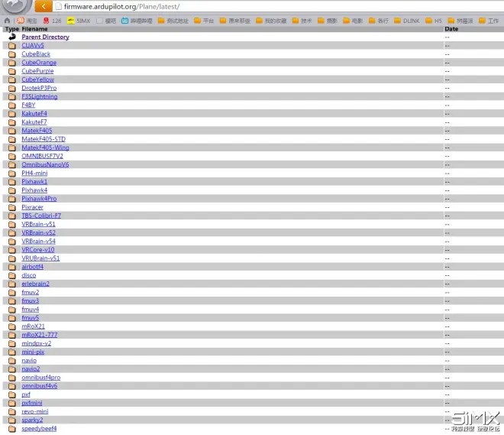504x435 pixels.
Task: Open the TBS-Colibri-F7 folder link
Action: coord(41,216)
